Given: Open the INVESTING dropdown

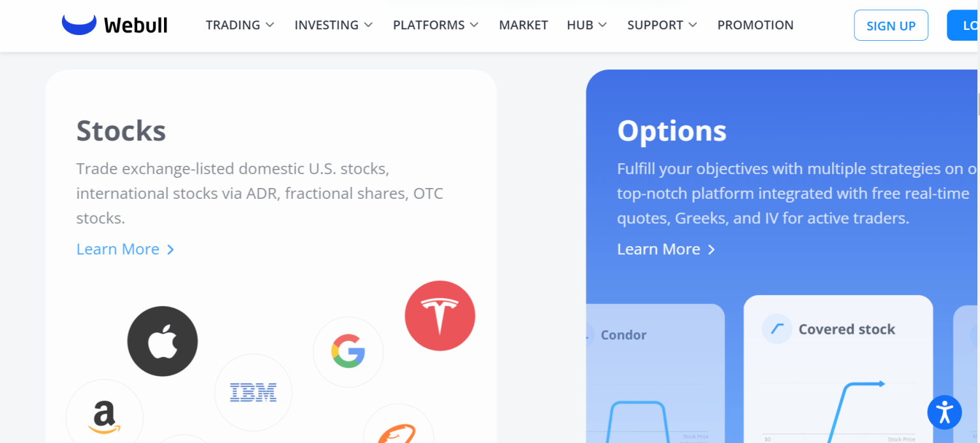Looking at the screenshot, I should tap(333, 25).
